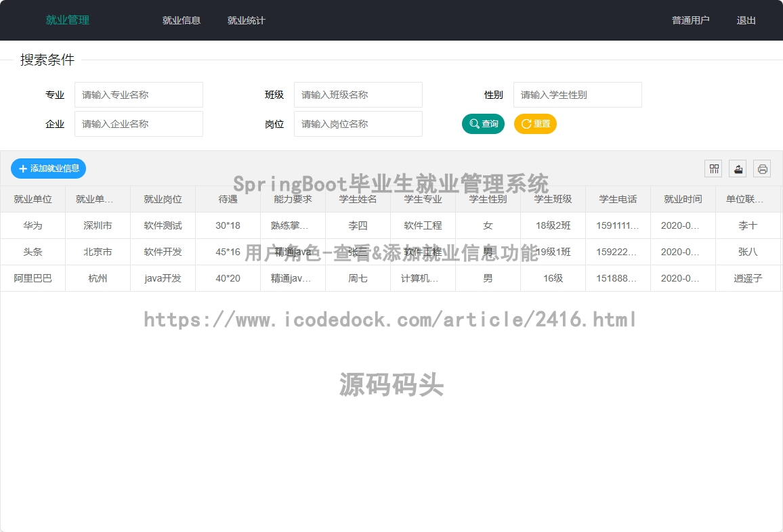The image size is (783, 532).
Task: Focus the 班级 name input field
Action: 358,95
